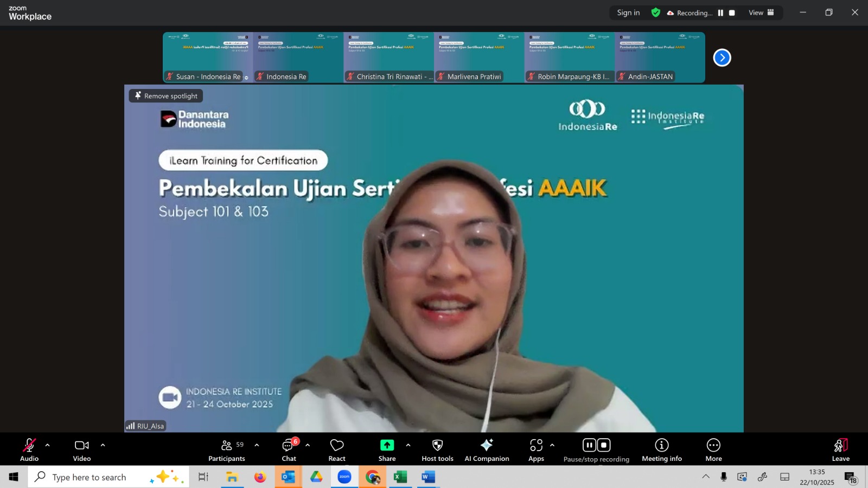Open Excel from the Windows taskbar
The image size is (868, 488).
tap(400, 477)
